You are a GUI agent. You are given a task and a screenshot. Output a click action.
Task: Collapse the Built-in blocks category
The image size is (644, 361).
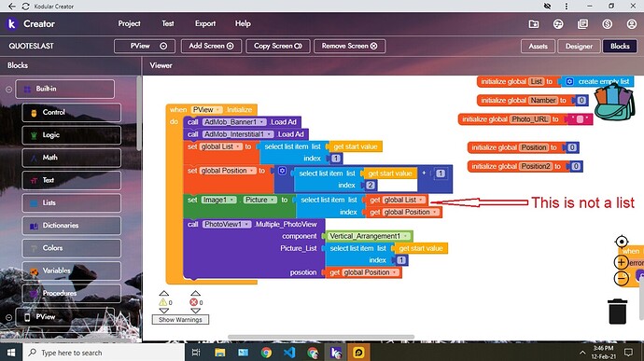(8, 90)
